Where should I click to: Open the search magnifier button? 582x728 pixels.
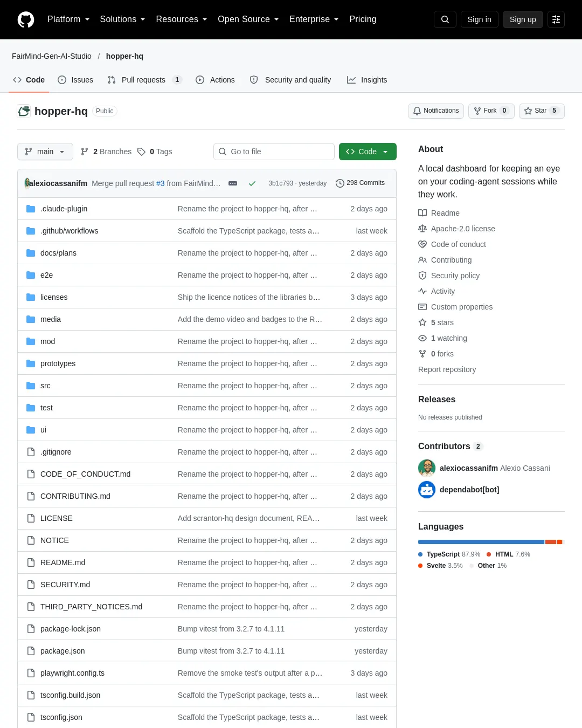click(x=445, y=19)
